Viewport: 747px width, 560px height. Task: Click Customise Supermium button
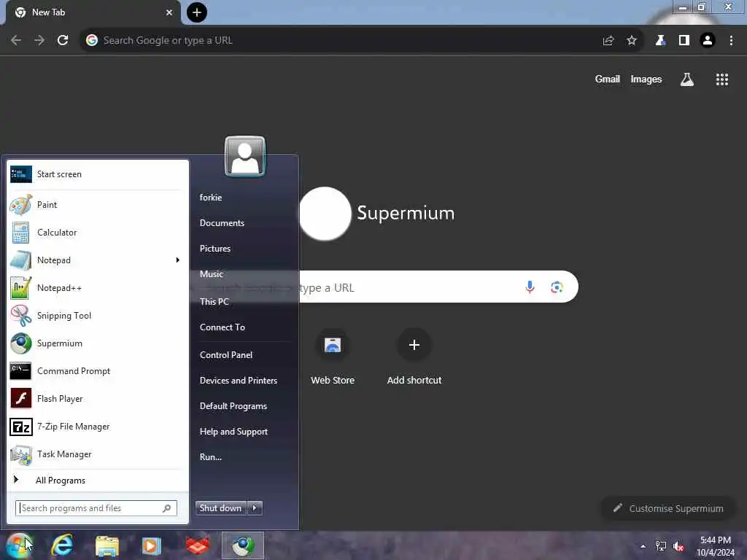click(x=668, y=508)
